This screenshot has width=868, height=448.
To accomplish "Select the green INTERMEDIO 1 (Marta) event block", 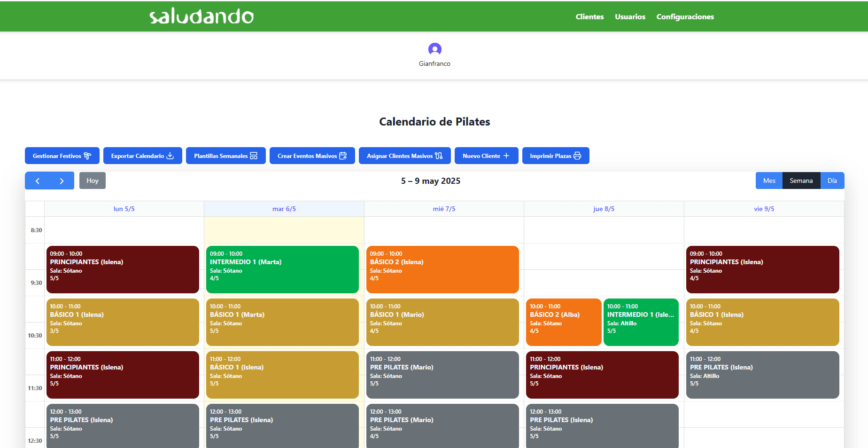I will coord(282,269).
